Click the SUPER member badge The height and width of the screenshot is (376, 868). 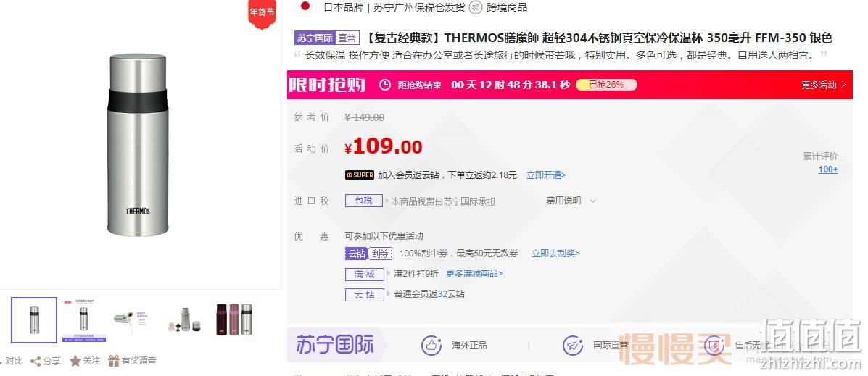[359, 175]
